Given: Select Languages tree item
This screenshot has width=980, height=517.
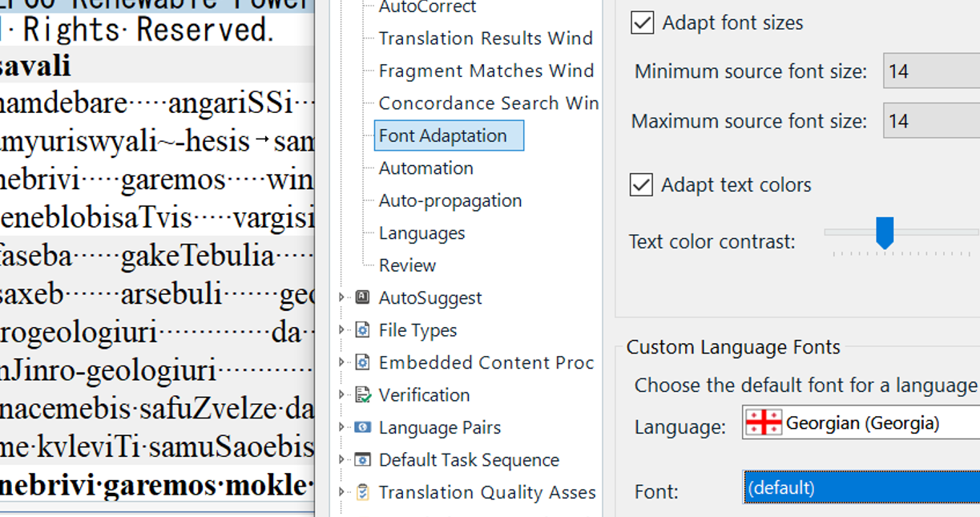Looking at the screenshot, I should [421, 233].
